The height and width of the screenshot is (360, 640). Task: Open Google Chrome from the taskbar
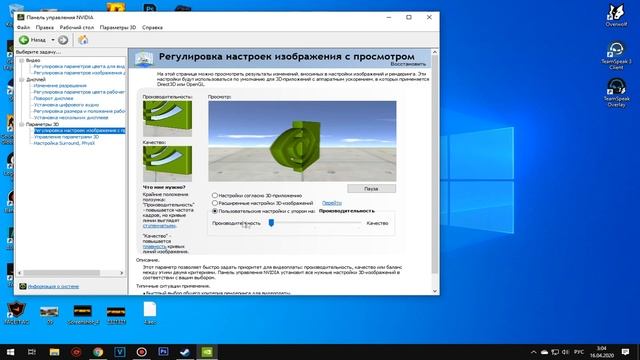[x=98, y=352]
